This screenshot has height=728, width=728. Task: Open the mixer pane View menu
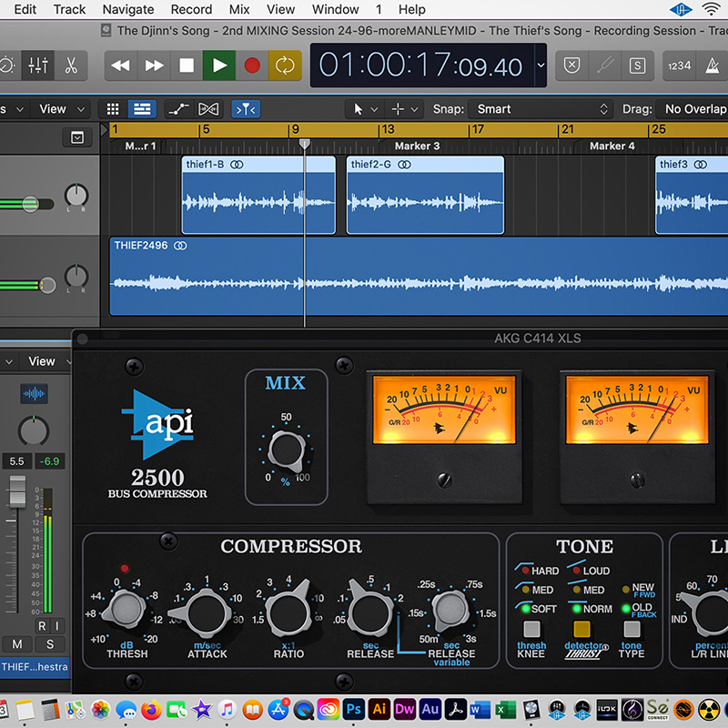pyautogui.click(x=49, y=361)
